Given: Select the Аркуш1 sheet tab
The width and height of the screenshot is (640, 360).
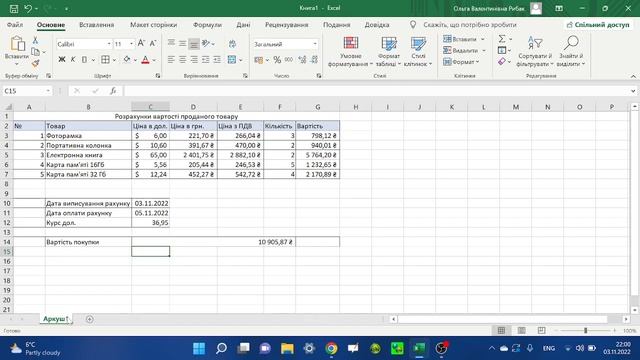Looking at the screenshot, I should [x=56, y=319].
